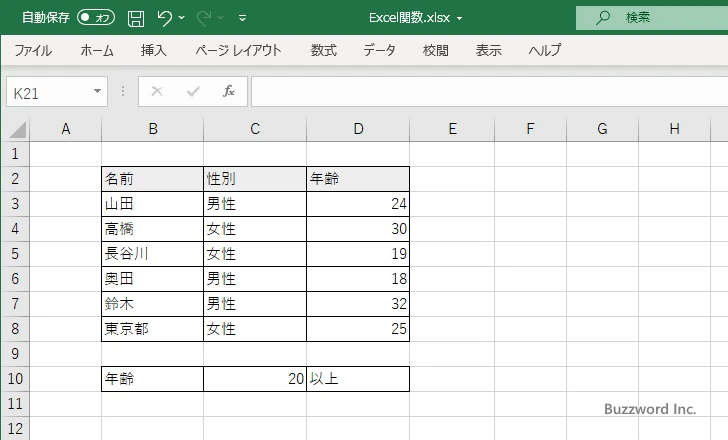Click the Insert Function fx icon
The image size is (728, 440).
pyautogui.click(x=228, y=91)
